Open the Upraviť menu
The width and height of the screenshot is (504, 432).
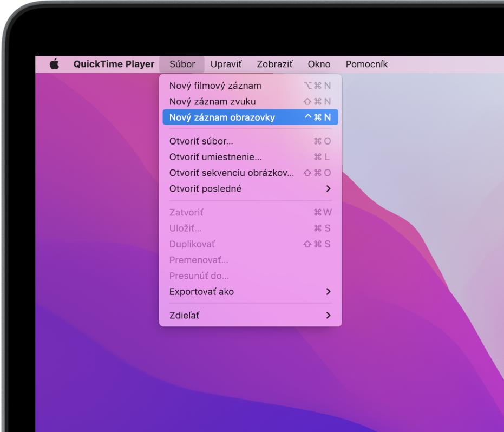pos(226,64)
